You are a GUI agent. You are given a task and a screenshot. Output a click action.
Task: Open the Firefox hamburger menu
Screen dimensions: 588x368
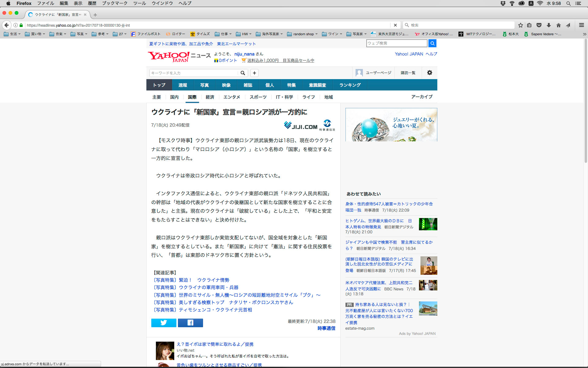coord(581,25)
